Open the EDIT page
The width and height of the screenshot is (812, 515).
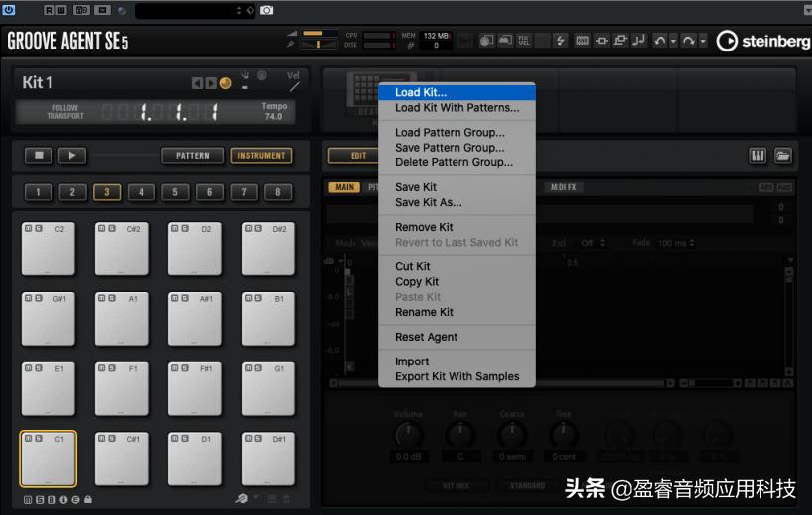[358, 155]
